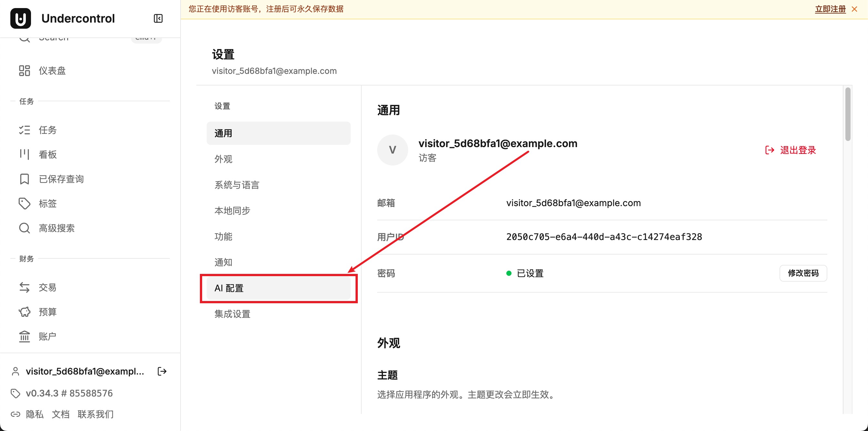Image resolution: width=868 pixels, height=431 pixels.
Task: Open the 任务 checklist icon
Action: [24, 130]
